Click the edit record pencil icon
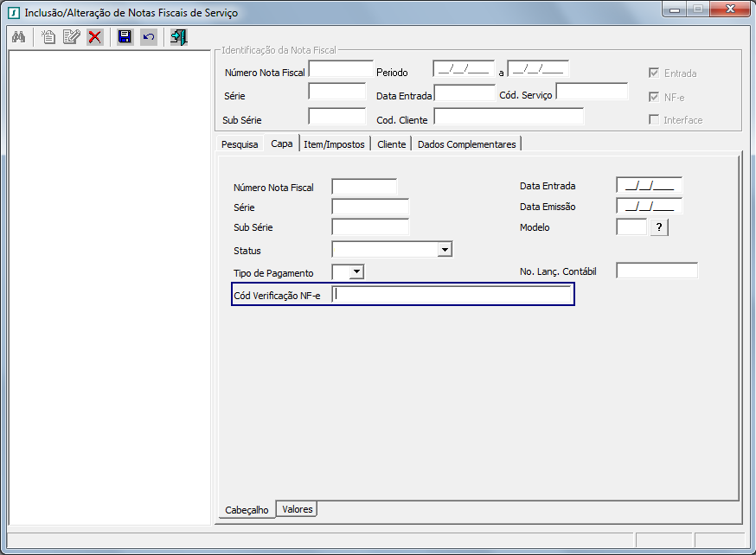This screenshot has height=555, width=756. tap(71, 37)
